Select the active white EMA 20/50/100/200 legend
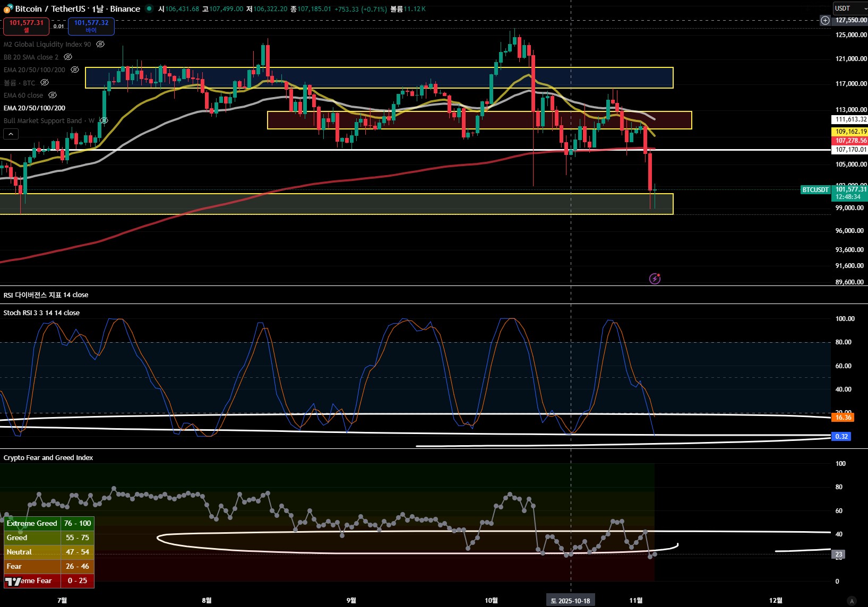 (x=35, y=108)
